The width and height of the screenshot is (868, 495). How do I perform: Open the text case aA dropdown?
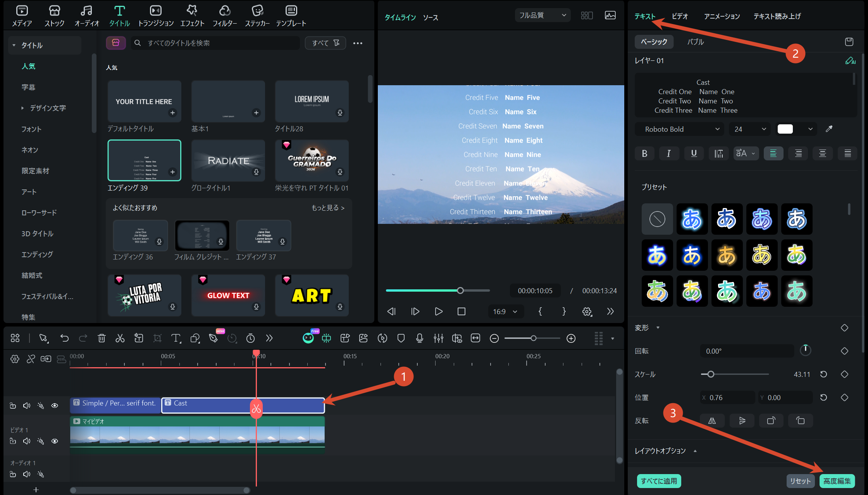pyautogui.click(x=746, y=153)
